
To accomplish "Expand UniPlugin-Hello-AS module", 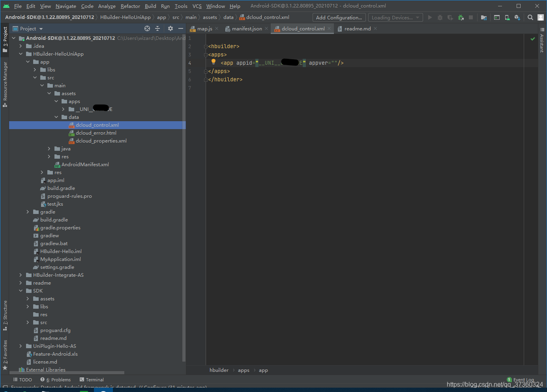I will point(21,346).
